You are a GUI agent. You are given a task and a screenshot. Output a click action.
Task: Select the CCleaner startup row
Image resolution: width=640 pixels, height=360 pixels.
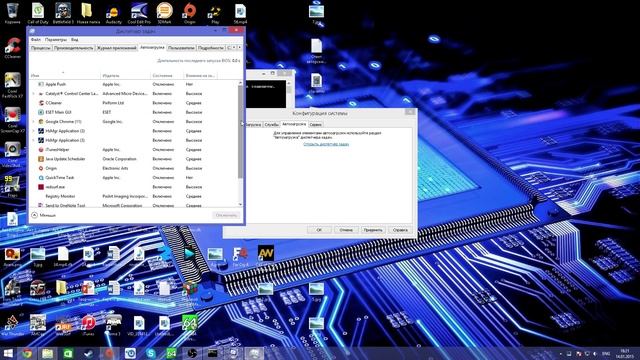tap(134, 103)
